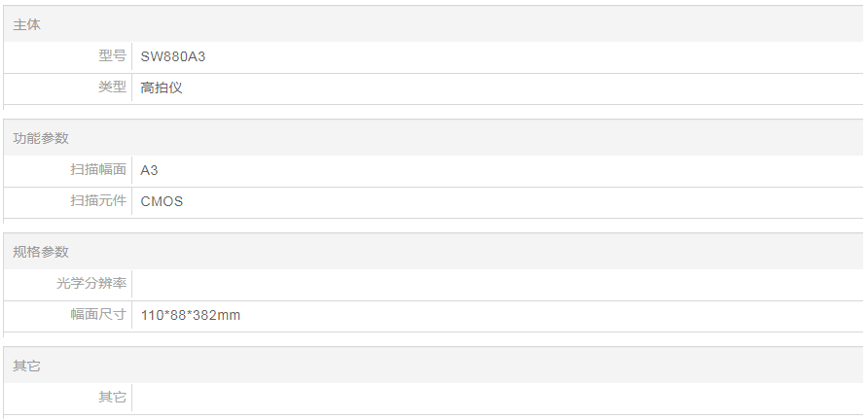Click the empty 其它 value cell
Viewport: 868px width, 419px height.
pyautogui.click(x=487, y=397)
